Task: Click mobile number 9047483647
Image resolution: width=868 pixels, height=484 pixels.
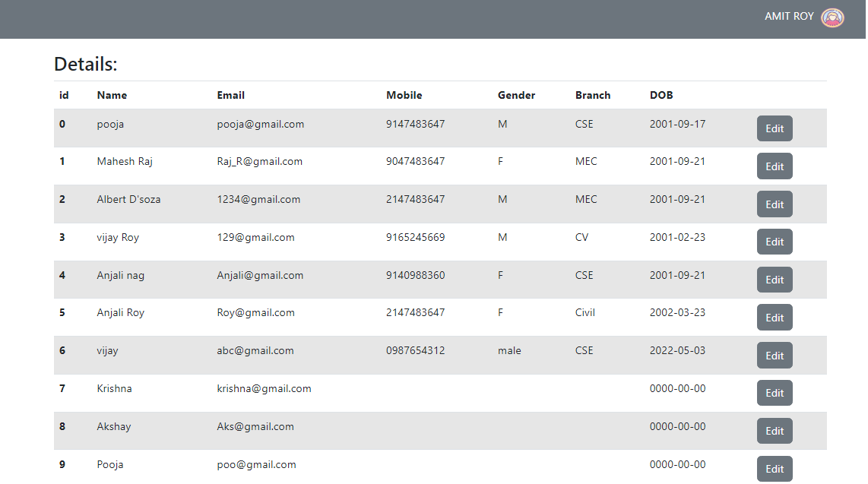Action: 415,162
